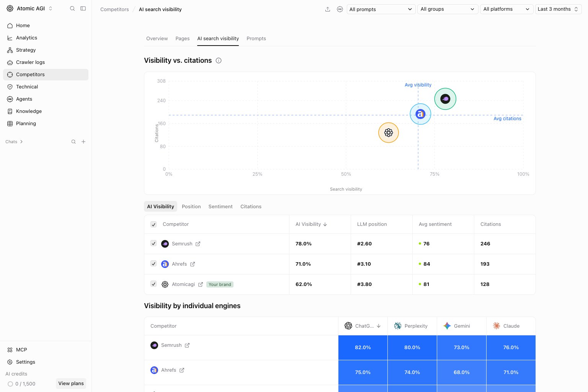Open the All prompts dropdown

click(381, 9)
